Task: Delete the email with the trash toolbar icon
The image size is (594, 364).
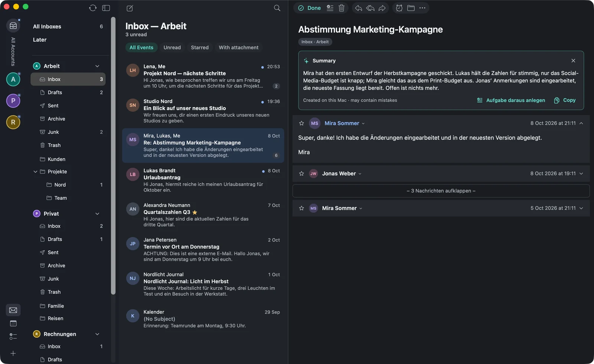Action: (342, 8)
